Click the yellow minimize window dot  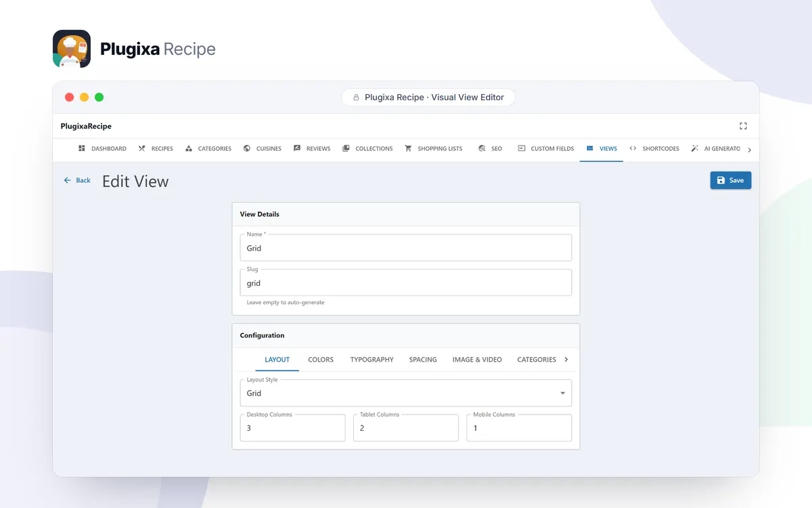[x=84, y=97]
